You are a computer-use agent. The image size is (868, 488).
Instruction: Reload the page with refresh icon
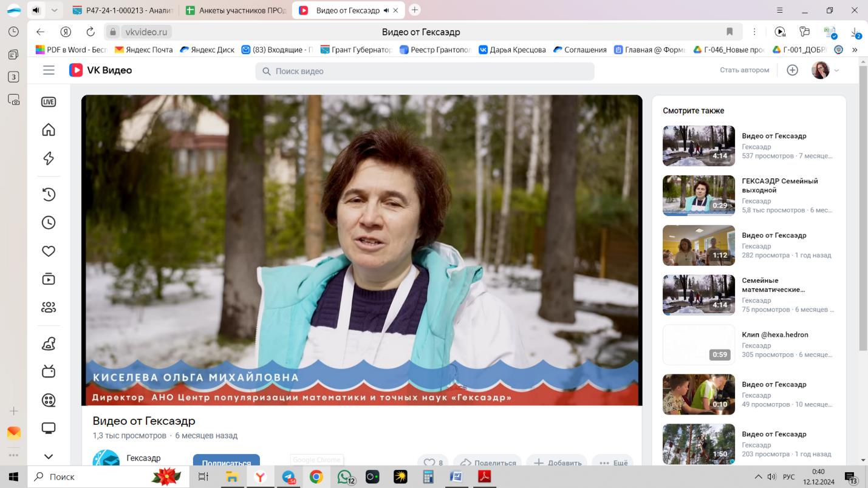(91, 32)
